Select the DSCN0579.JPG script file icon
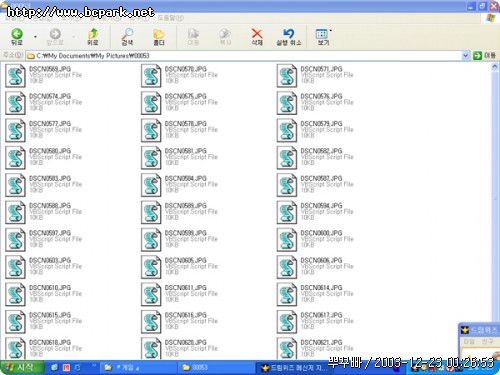 coord(287,131)
